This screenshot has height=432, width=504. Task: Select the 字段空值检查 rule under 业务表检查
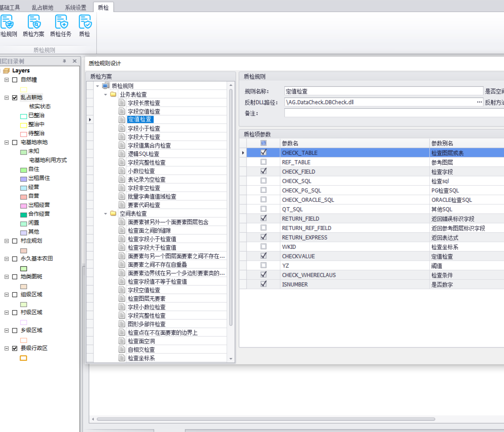tap(144, 111)
